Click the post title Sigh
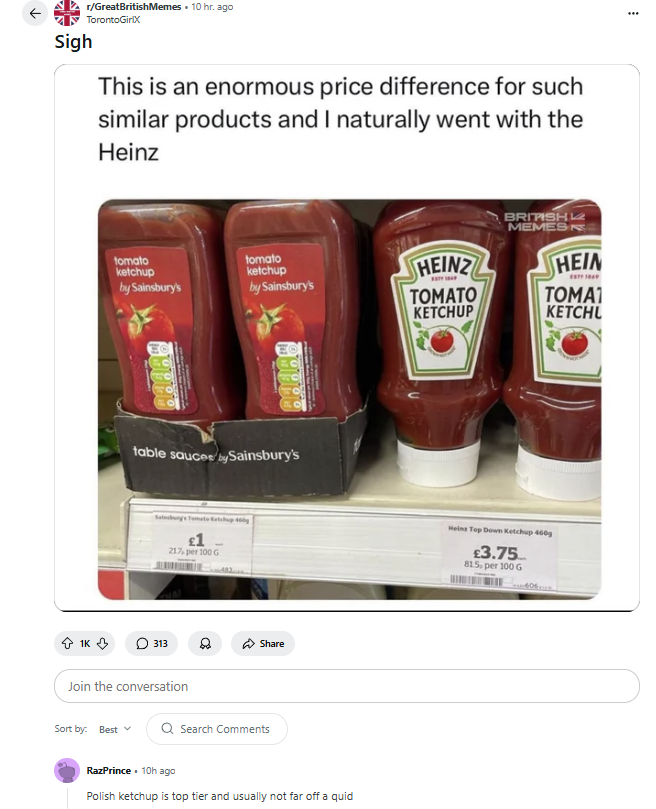 pyautogui.click(x=73, y=42)
